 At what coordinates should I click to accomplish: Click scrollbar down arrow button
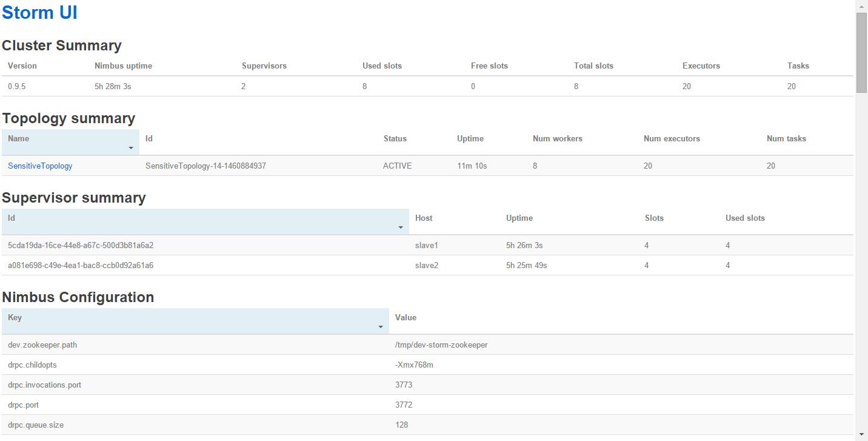861,435
